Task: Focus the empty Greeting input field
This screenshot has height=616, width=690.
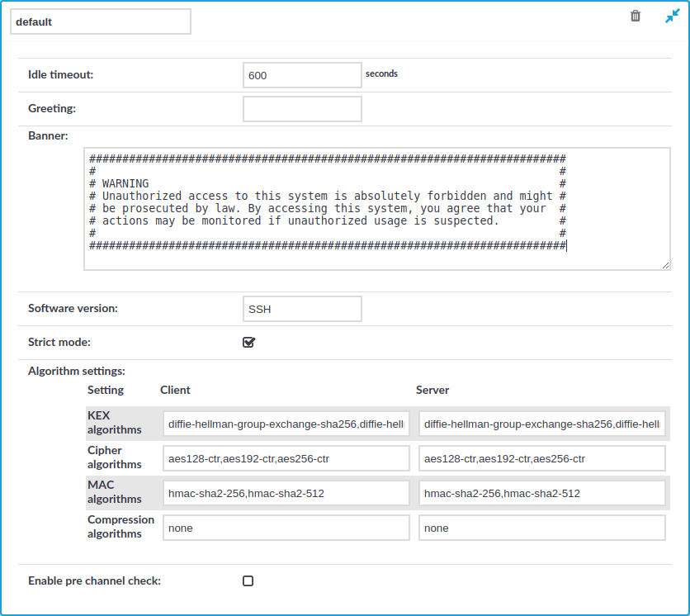Action: [302, 109]
